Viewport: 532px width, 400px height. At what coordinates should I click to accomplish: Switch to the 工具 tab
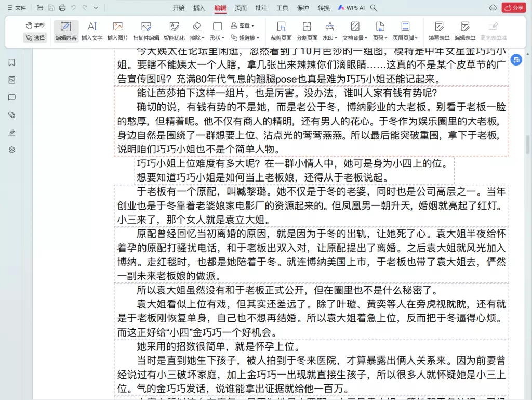tap(282, 8)
